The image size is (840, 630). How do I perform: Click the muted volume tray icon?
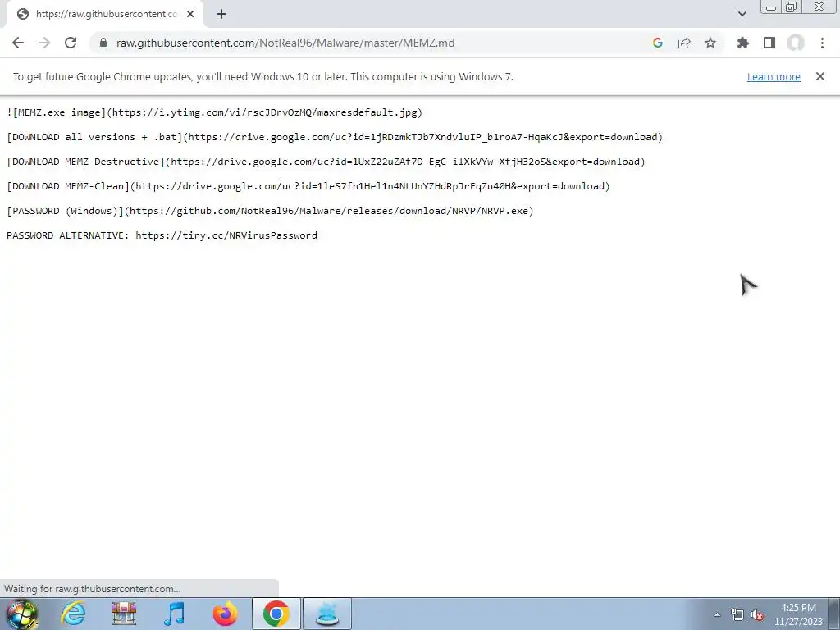coord(757,615)
